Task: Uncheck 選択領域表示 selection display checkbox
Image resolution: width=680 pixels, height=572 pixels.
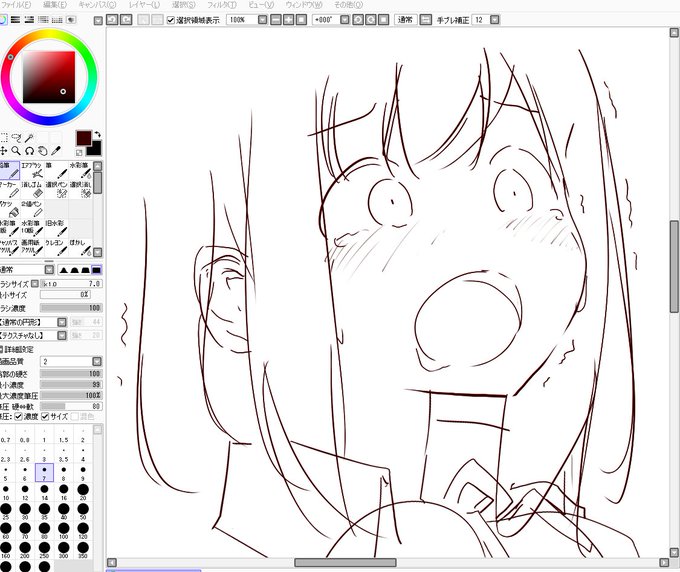Action: pos(171,20)
